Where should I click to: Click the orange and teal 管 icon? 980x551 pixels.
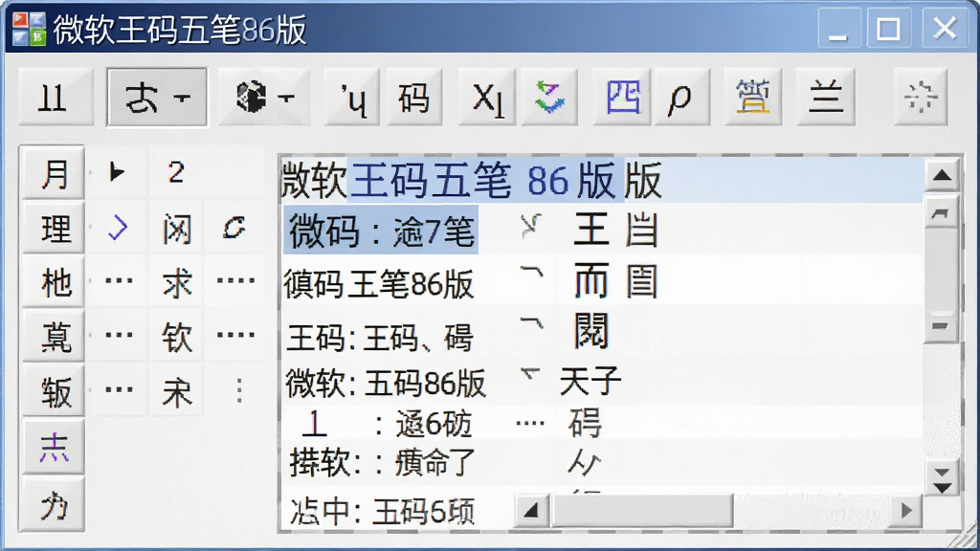coord(752,98)
